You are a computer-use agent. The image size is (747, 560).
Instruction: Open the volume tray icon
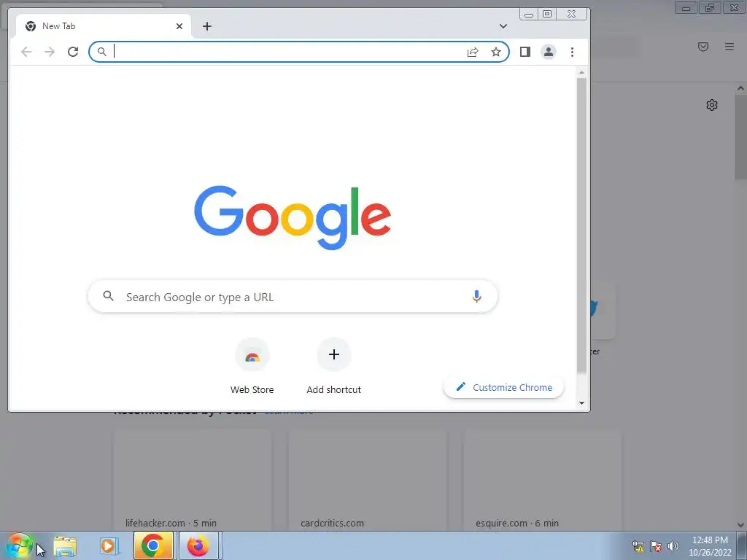[673, 546]
